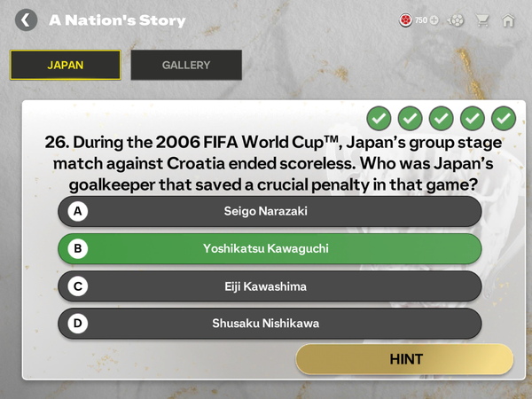The height and width of the screenshot is (399, 532).
Task: Tap the red football currency icon
Action: (406, 20)
